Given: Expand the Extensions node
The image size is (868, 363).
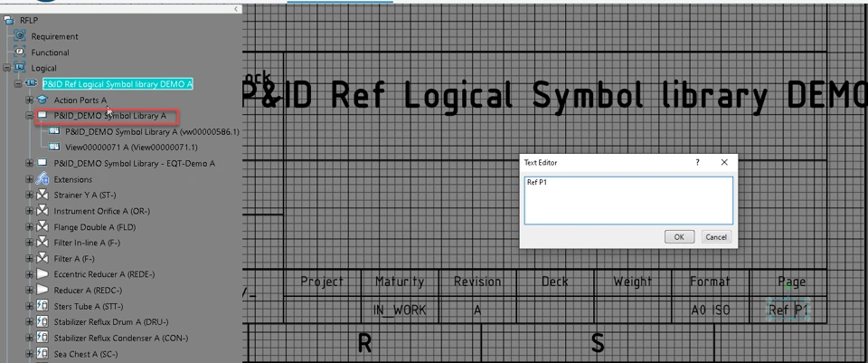Looking at the screenshot, I should point(29,179).
